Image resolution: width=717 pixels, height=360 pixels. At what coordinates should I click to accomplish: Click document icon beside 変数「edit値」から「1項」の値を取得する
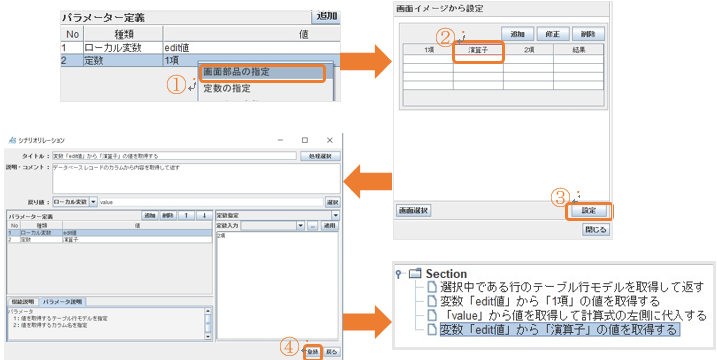(x=432, y=301)
